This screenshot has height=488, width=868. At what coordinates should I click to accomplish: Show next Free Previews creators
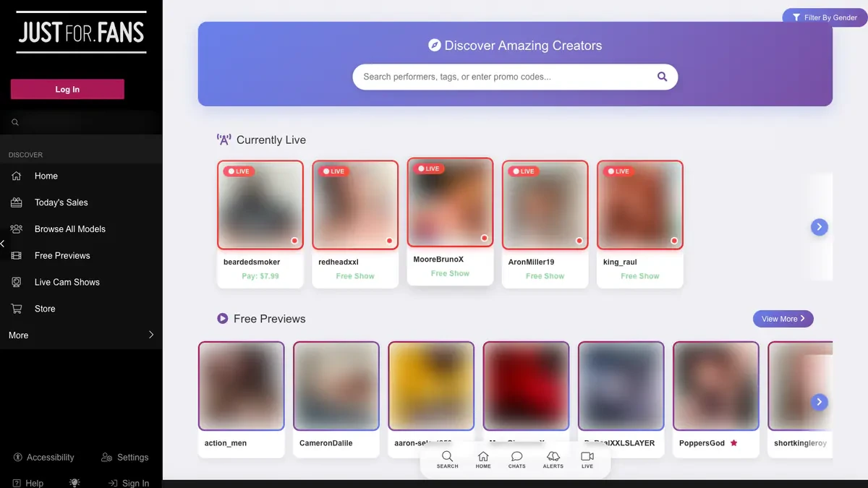[819, 402]
